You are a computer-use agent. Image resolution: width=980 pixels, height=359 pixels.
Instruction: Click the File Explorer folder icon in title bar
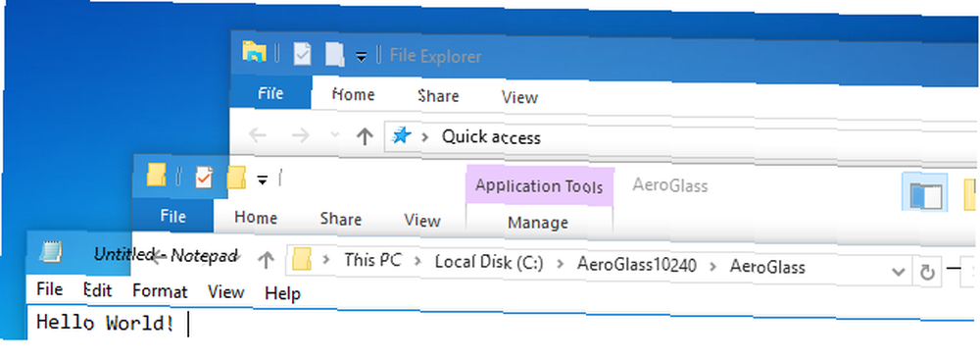(x=255, y=53)
